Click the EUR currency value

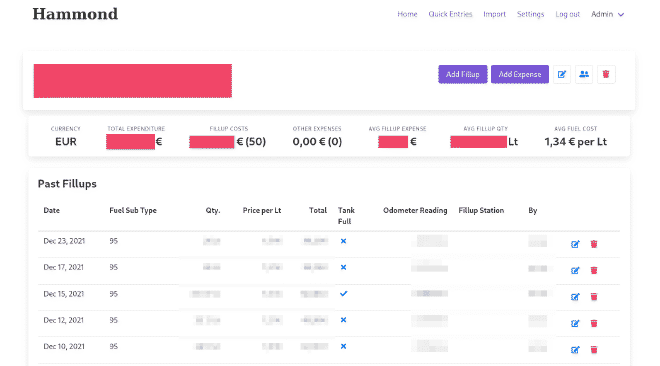point(66,142)
